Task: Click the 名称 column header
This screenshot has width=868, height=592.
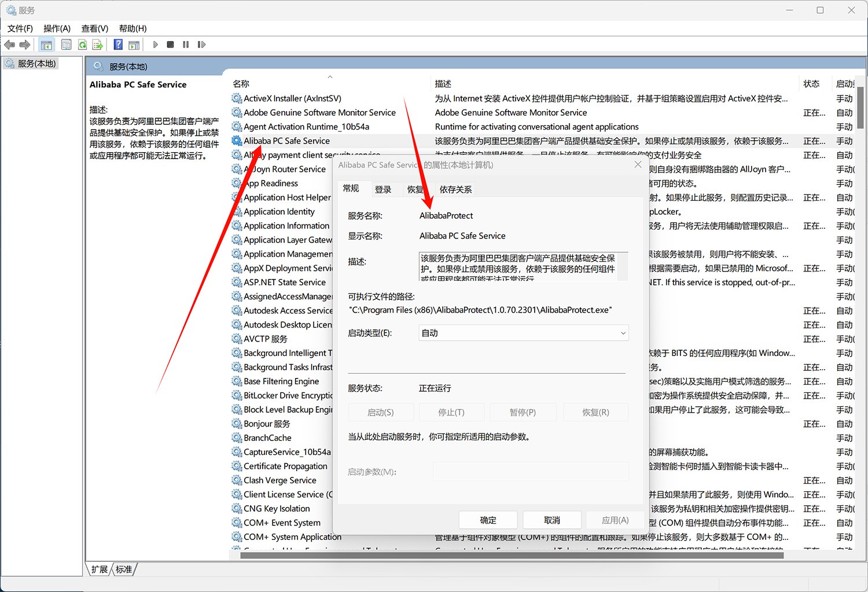Action: coord(241,84)
